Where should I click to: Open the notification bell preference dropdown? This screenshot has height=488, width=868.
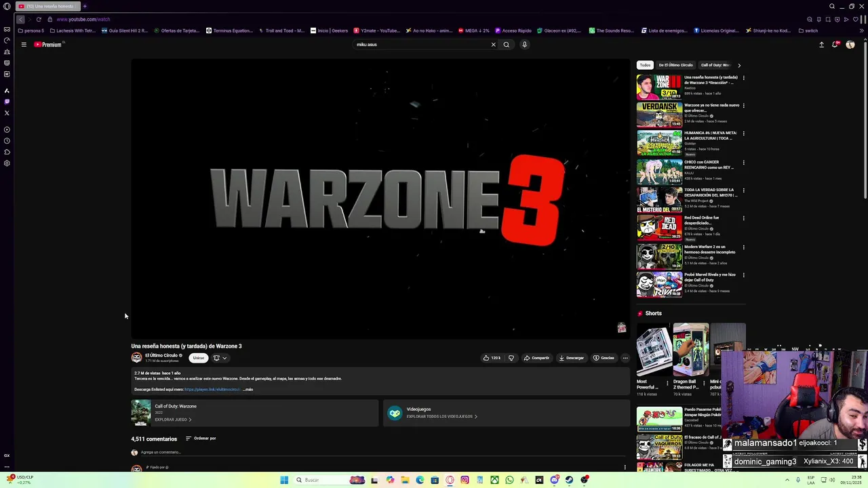click(220, 358)
